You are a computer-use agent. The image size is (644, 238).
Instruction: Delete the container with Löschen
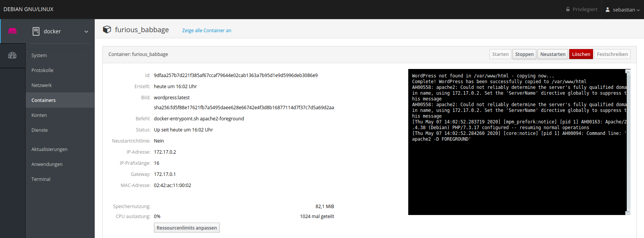(581, 54)
